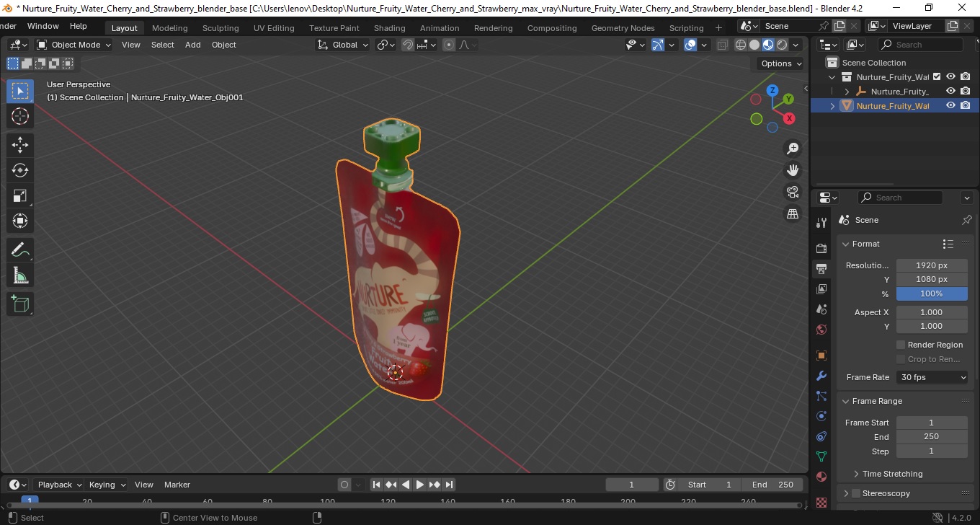Hide selected Nurture_Fruity_Wat object with eye
Image resolution: width=980 pixels, height=525 pixels.
click(x=950, y=105)
